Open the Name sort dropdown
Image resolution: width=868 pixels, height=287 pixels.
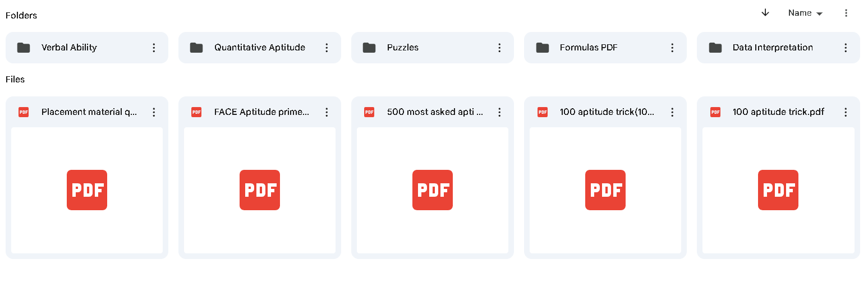tap(805, 13)
